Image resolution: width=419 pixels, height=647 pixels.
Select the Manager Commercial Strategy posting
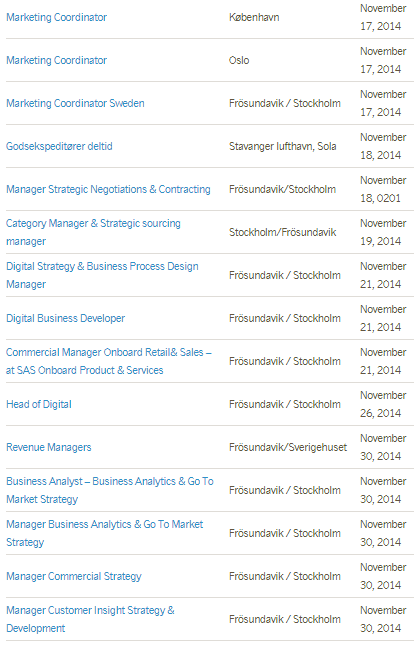(74, 576)
